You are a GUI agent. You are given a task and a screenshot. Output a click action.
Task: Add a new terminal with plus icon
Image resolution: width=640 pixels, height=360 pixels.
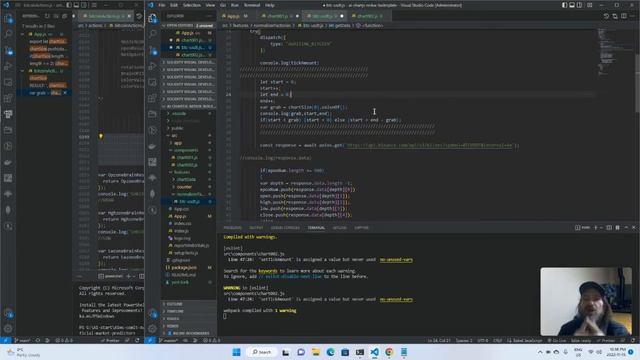point(596,227)
